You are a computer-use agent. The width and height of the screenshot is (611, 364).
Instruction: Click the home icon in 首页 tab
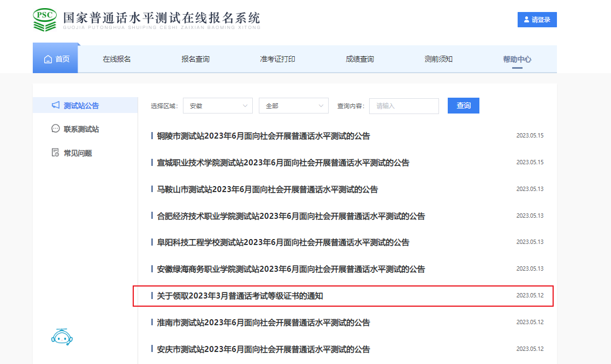click(x=48, y=59)
